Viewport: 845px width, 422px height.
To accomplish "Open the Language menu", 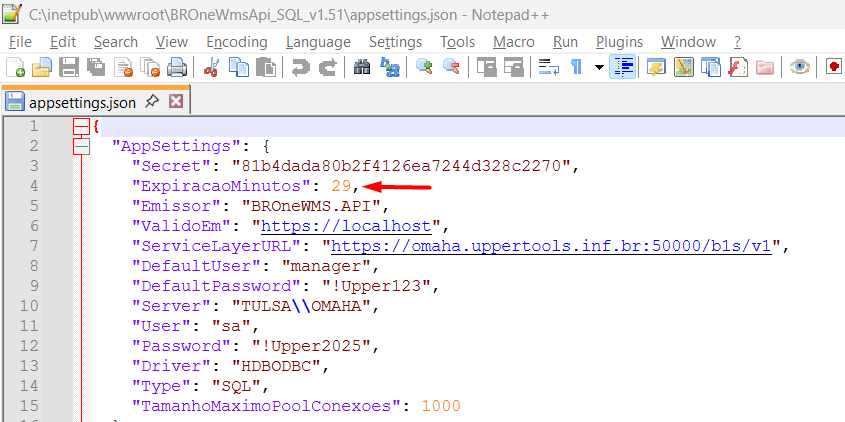I will click(x=318, y=42).
